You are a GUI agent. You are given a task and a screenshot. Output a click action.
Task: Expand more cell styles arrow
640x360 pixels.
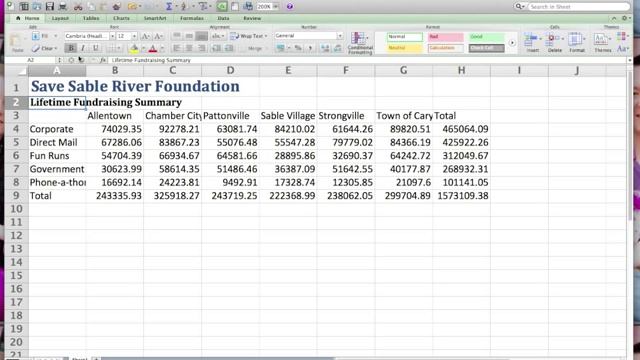pyautogui.click(x=512, y=42)
